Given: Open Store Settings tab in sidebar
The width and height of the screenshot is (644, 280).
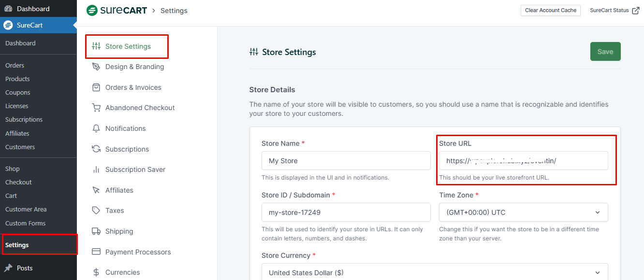Looking at the screenshot, I should pos(128,46).
